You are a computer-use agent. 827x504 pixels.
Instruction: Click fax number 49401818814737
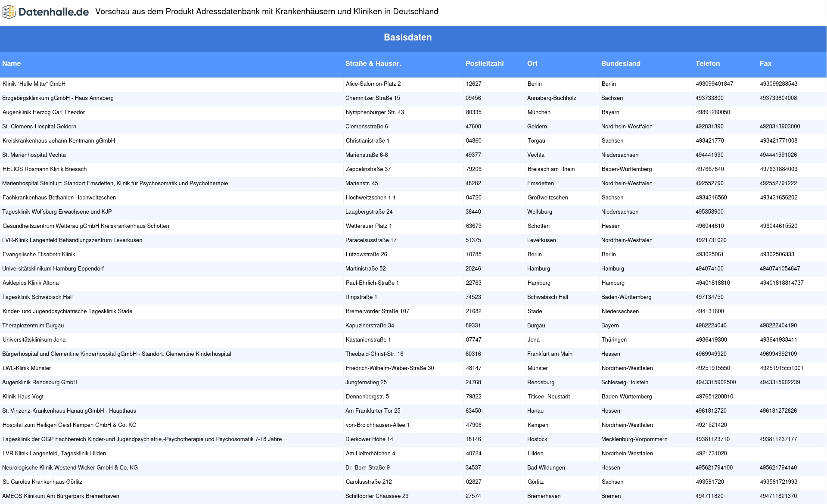(x=782, y=283)
